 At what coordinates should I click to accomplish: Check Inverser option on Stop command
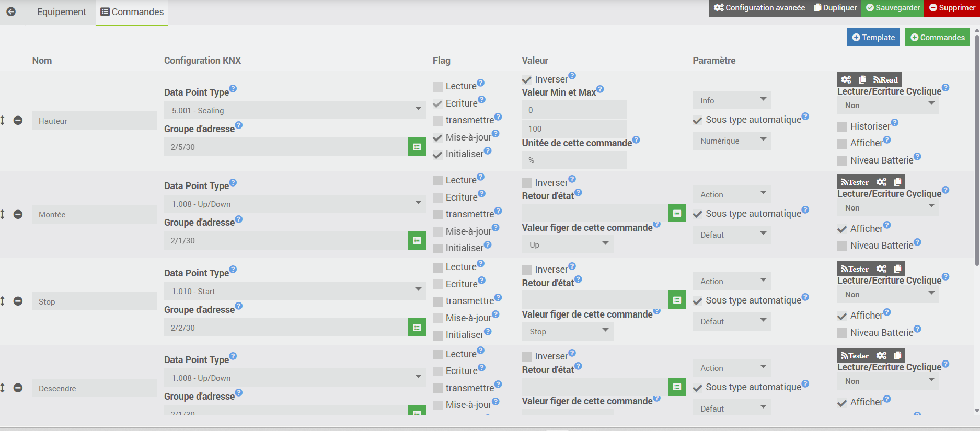tap(526, 270)
